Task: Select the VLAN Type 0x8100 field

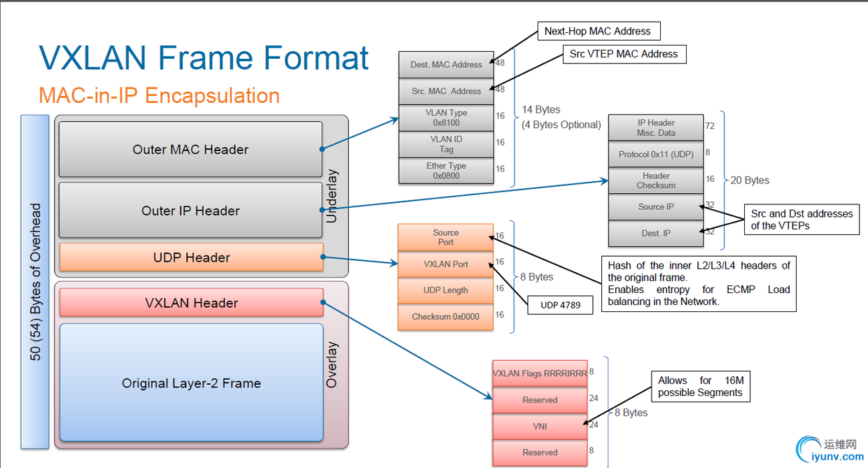Action: tap(446, 118)
